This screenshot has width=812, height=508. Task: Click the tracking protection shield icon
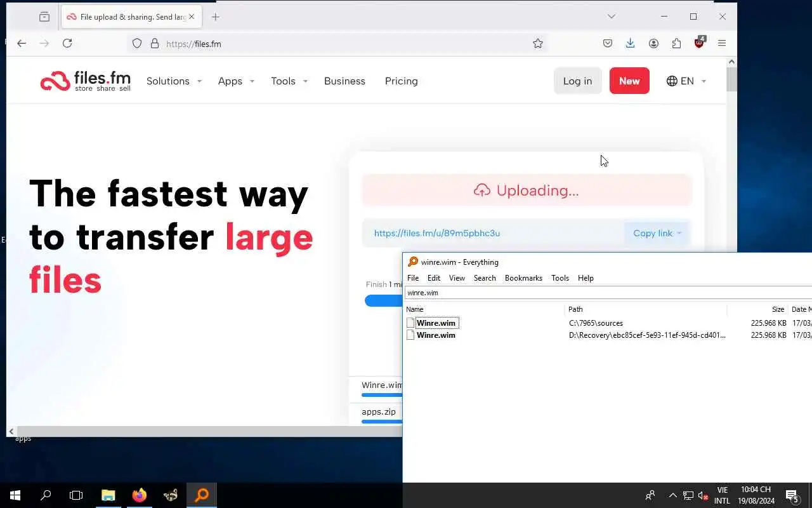(x=137, y=44)
